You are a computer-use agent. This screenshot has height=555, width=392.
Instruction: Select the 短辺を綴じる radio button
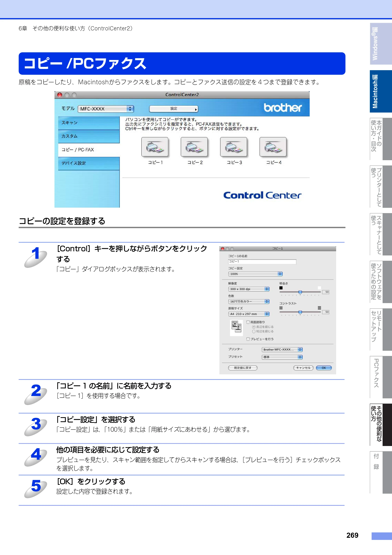pos(254,332)
